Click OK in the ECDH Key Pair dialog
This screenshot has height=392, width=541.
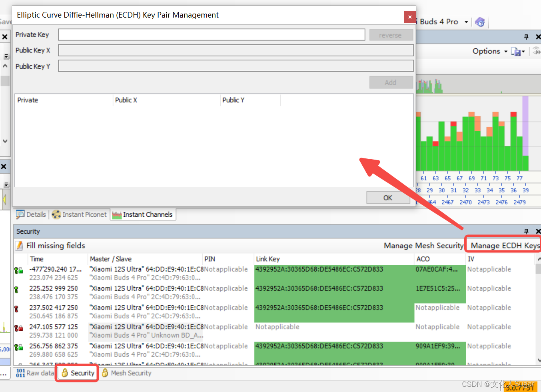click(x=388, y=198)
